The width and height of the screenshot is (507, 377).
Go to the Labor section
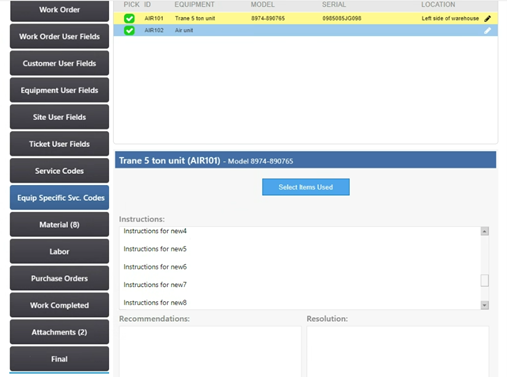click(59, 252)
